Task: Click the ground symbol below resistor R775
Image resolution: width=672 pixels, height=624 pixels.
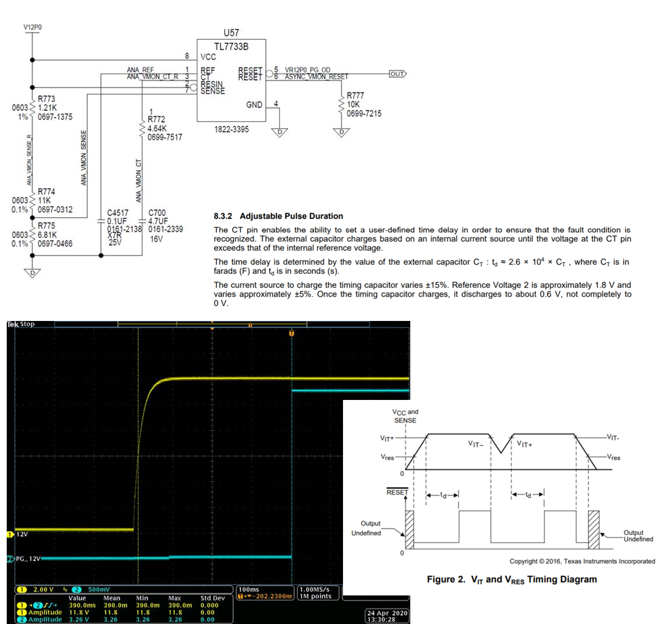Action: (x=32, y=273)
